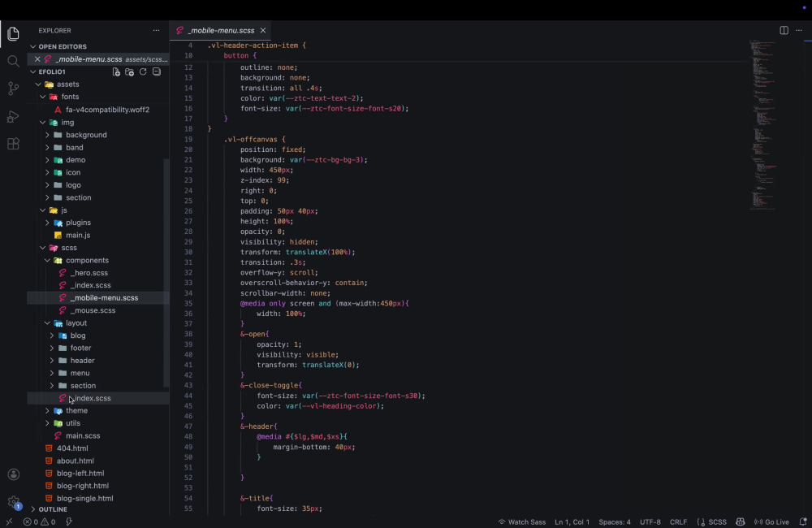812x528 pixels.
Task: Split the editor to the right
Action: [x=784, y=31]
